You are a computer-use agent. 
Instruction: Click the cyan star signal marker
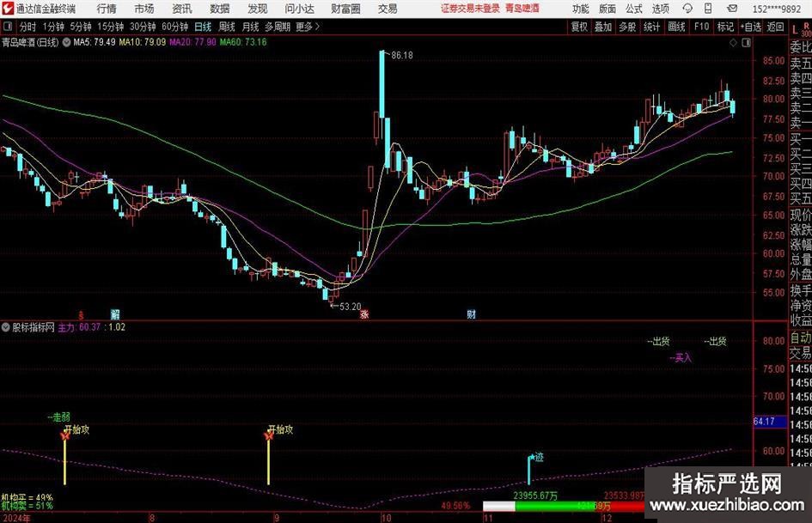[532, 457]
